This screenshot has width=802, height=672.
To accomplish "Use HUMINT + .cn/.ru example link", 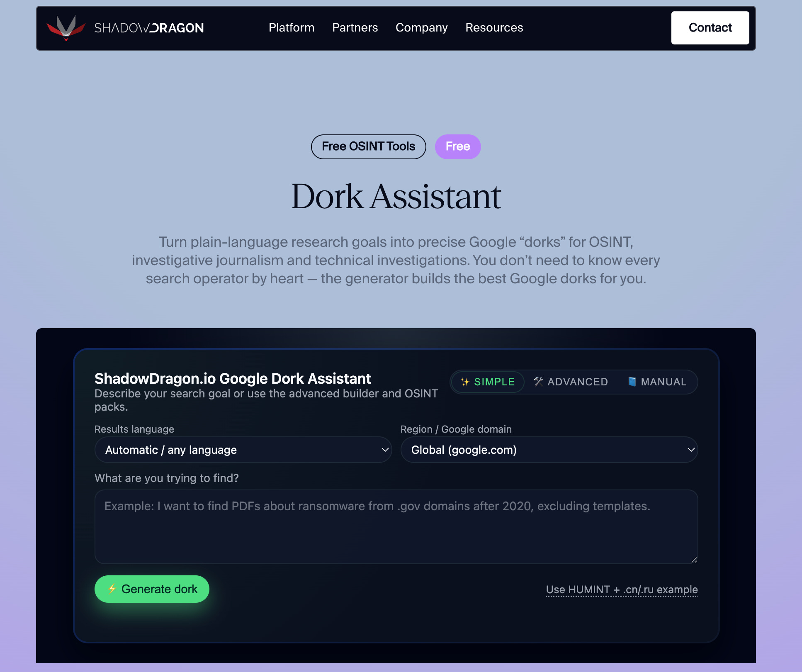I will 622,589.
